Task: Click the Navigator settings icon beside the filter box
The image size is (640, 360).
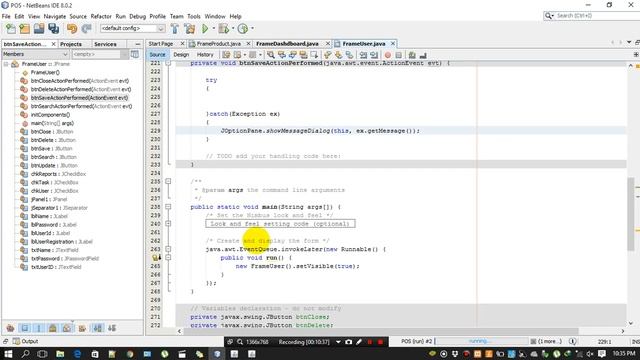Action: [x=135, y=54]
